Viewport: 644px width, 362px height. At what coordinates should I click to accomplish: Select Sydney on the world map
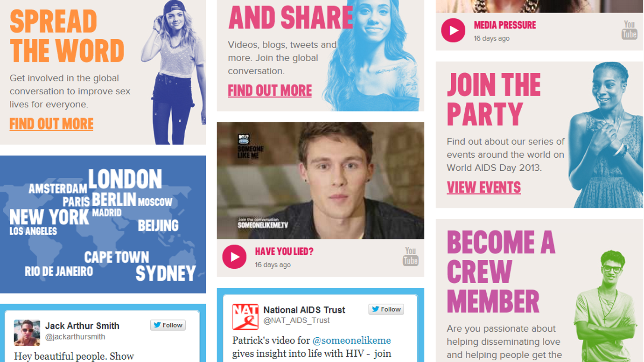click(x=166, y=273)
